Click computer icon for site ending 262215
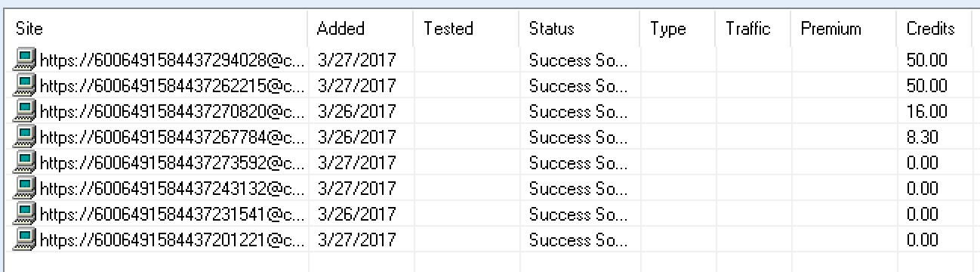980x272 pixels. click(x=26, y=85)
